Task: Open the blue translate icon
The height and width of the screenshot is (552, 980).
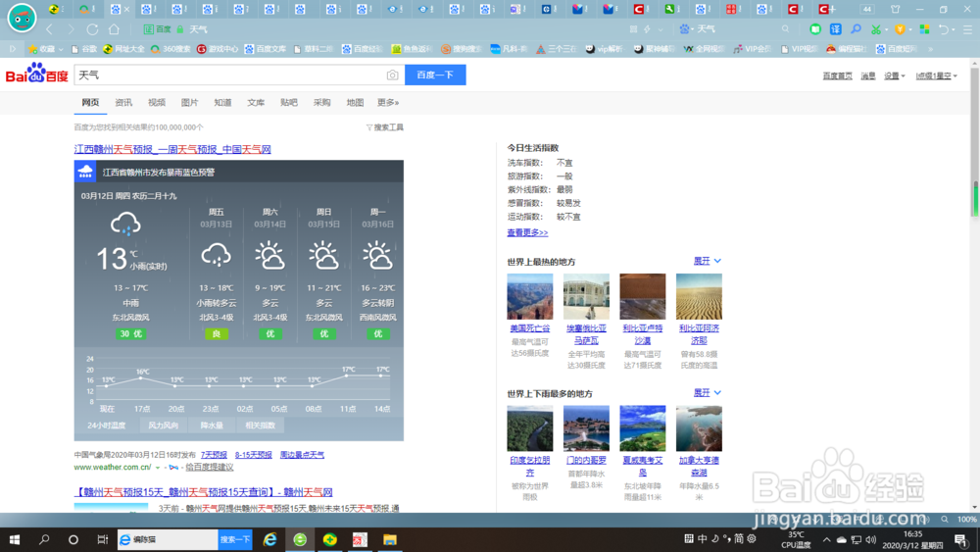Action: [836, 29]
